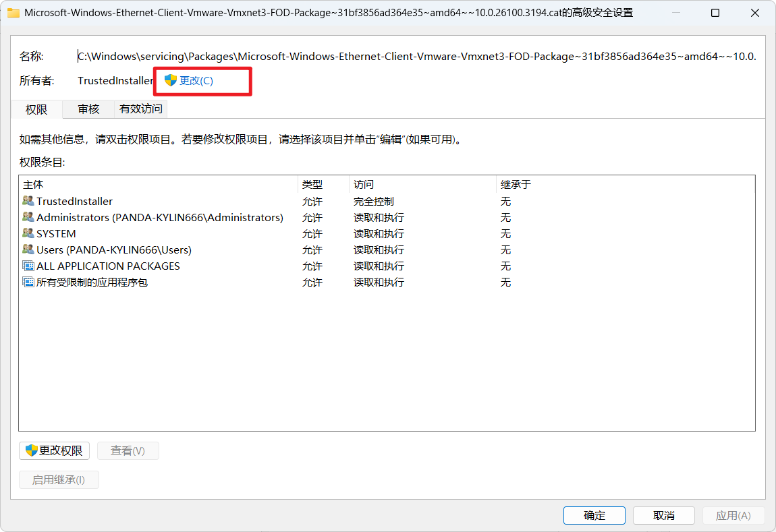776x532 pixels.
Task: Click the 继承于 column header
Action: [x=626, y=185]
